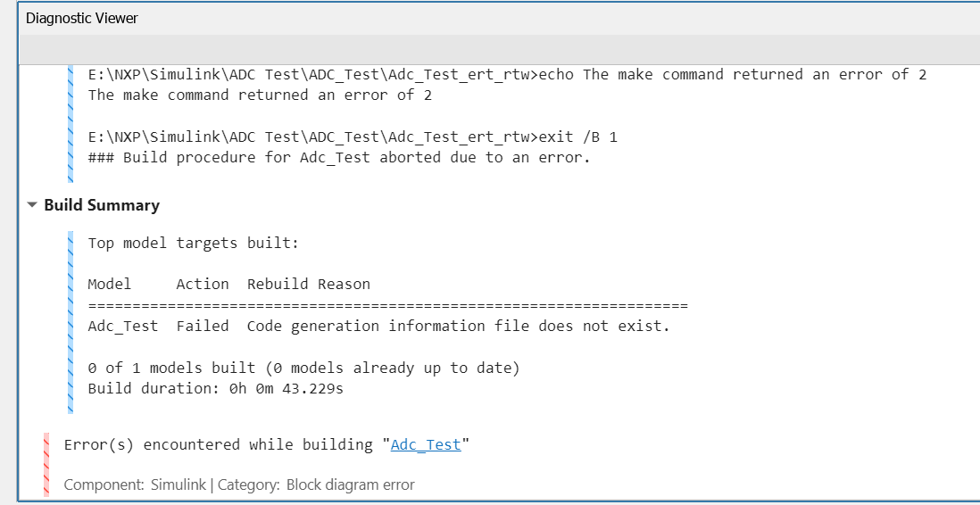
Task: Click blue striped bar beside make command log
Action: click(71, 116)
